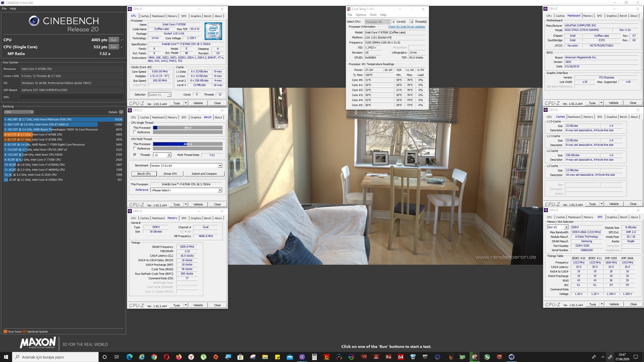Open Cinebench Help menu
The width and height of the screenshot is (644, 362).
(13, 9)
